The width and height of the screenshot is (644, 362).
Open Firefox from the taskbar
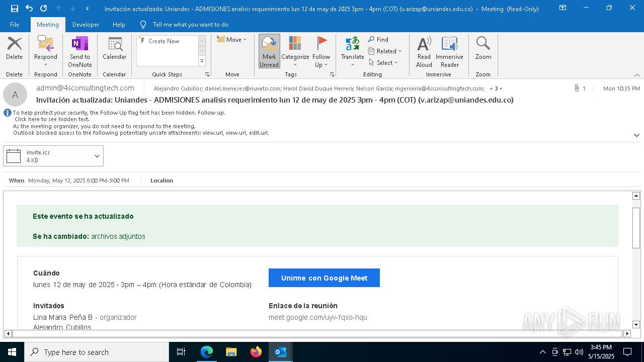256,352
